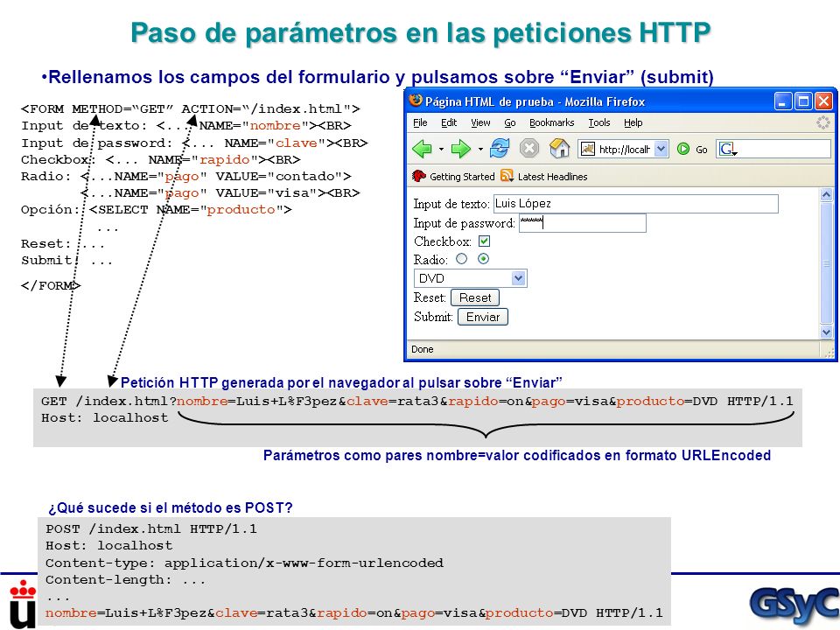
Task: Maximize the Mozilla Firefox window
Action: 803,101
